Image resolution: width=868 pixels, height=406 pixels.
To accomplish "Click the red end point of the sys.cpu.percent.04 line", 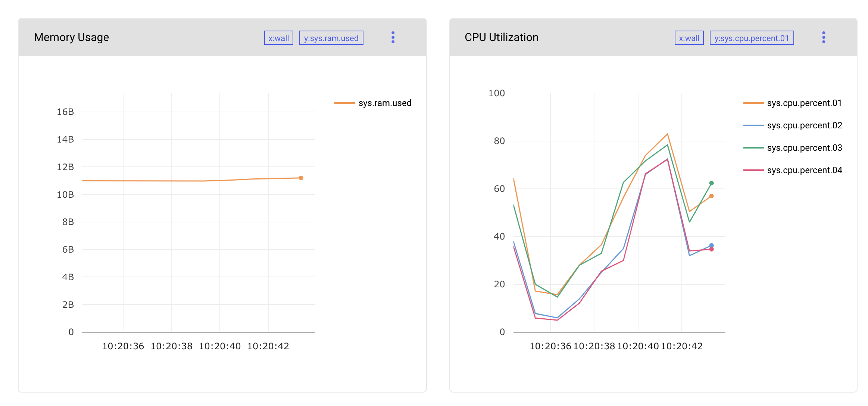I will (x=711, y=249).
